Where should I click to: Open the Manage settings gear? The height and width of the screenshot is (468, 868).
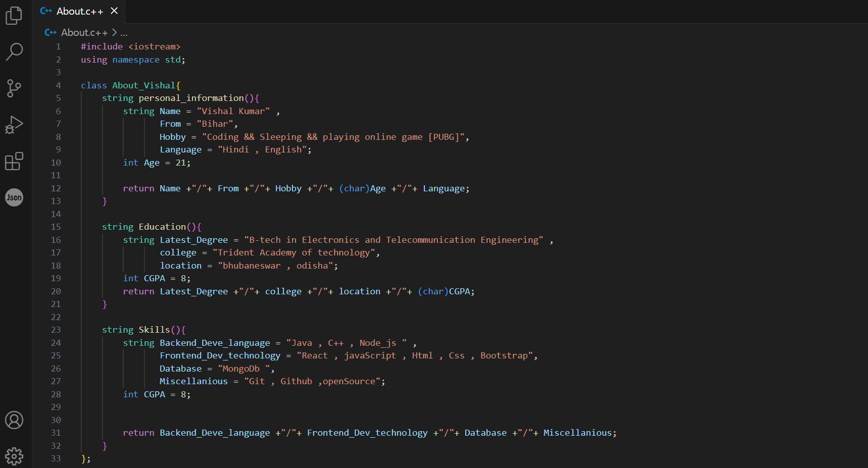click(14, 456)
